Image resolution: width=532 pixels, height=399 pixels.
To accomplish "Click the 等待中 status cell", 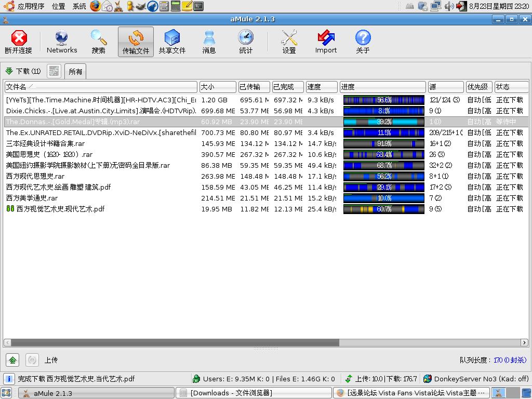I will point(506,122).
